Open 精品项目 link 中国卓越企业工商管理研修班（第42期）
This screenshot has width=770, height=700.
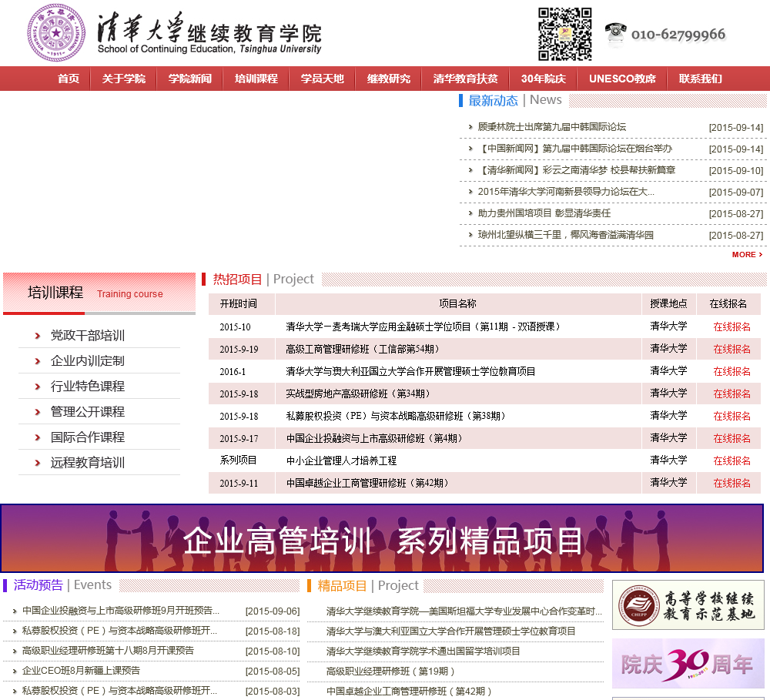point(409,692)
